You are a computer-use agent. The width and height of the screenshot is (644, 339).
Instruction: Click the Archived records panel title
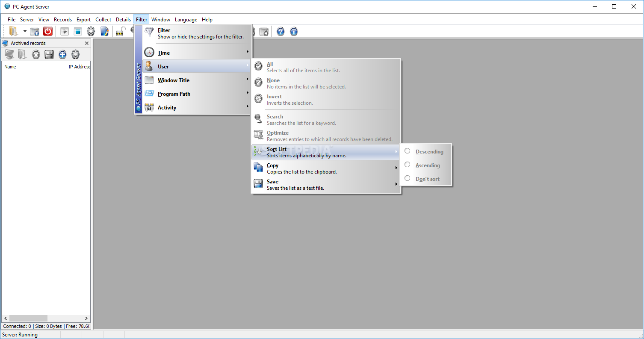point(28,43)
